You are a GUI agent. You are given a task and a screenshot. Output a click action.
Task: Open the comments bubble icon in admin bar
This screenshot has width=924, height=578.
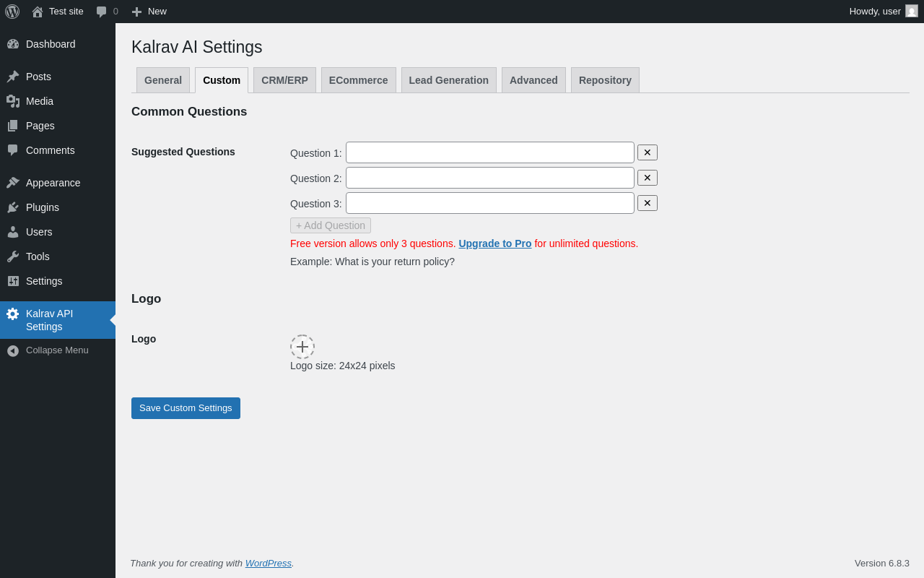102,12
